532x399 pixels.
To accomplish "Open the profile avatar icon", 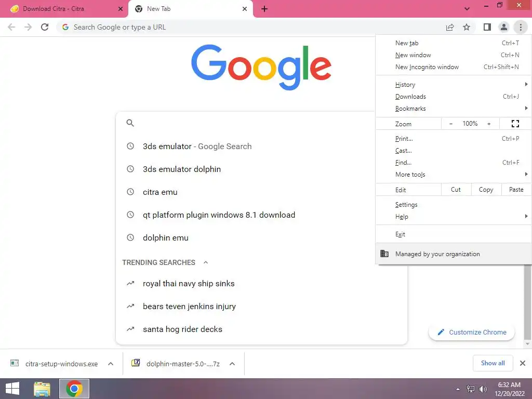I will pos(504,27).
